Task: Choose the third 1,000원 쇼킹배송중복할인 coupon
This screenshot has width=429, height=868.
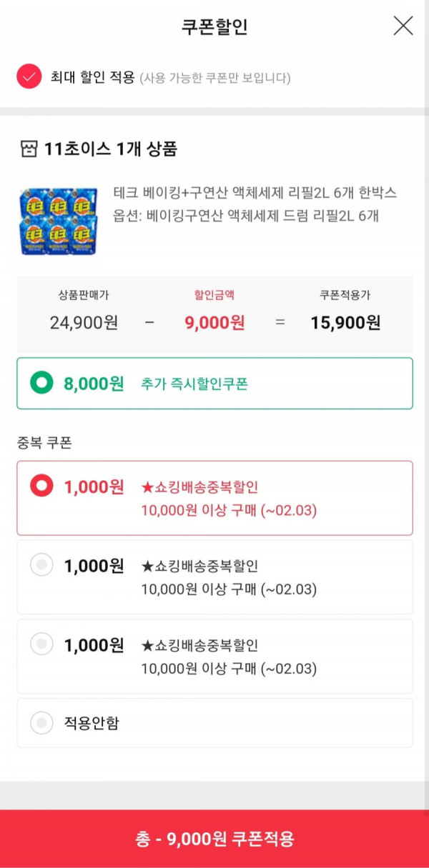Action: point(214,656)
